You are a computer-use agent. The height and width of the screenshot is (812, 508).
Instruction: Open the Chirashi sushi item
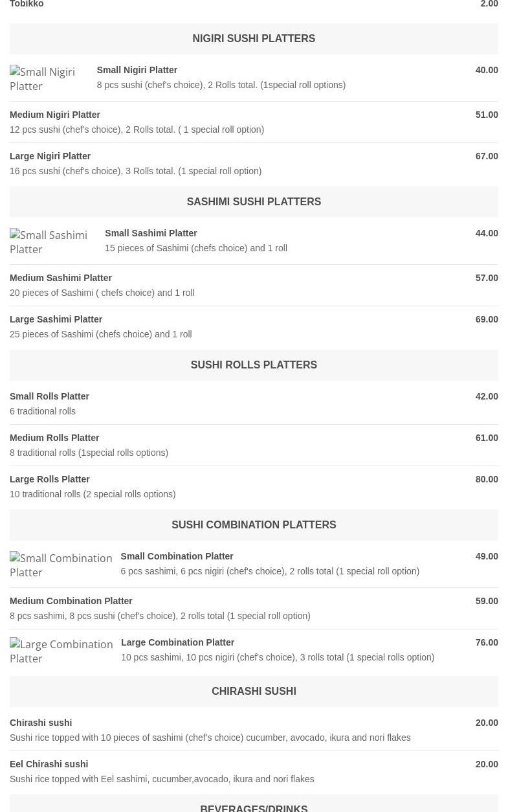[41, 723]
